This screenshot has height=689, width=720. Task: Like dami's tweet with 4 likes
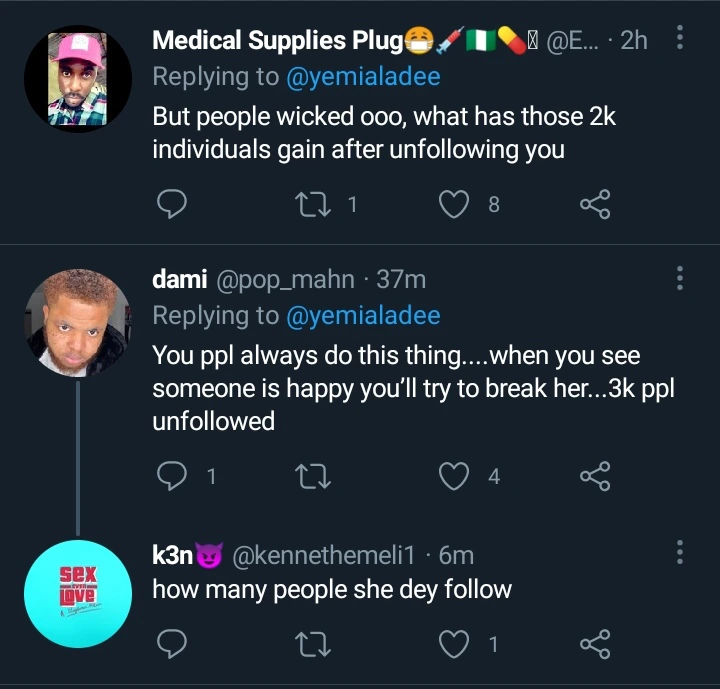click(455, 476)
